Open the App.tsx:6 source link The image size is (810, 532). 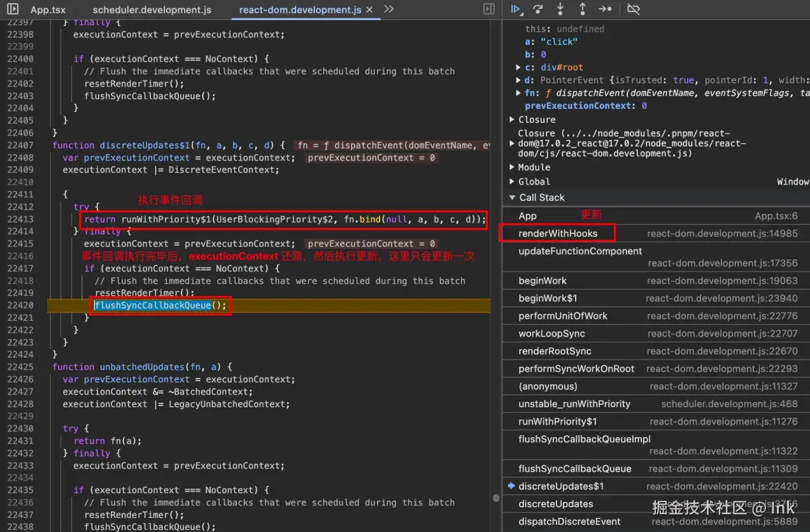click(x=776, y=216)
